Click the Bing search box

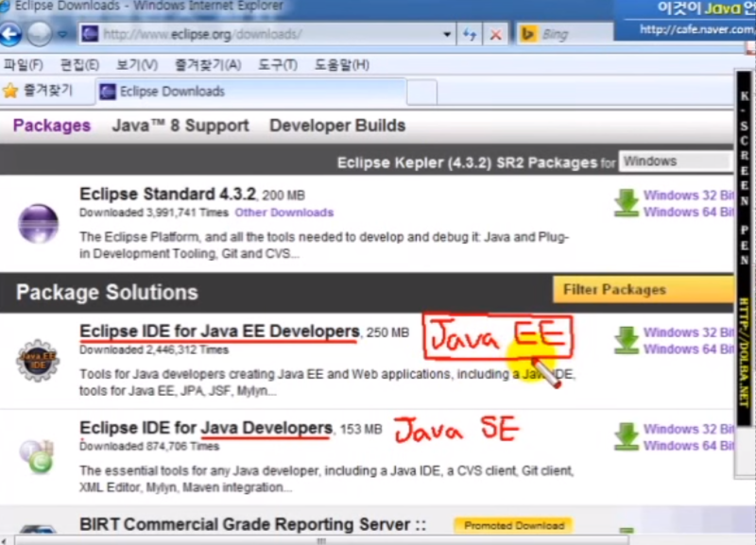coord(565,34)
